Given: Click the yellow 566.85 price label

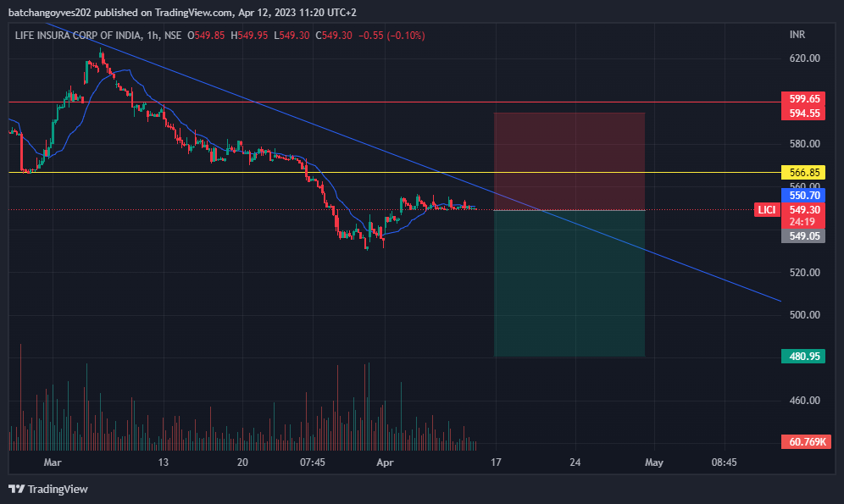Looking at the screenshot, I should tap(803, 172).
